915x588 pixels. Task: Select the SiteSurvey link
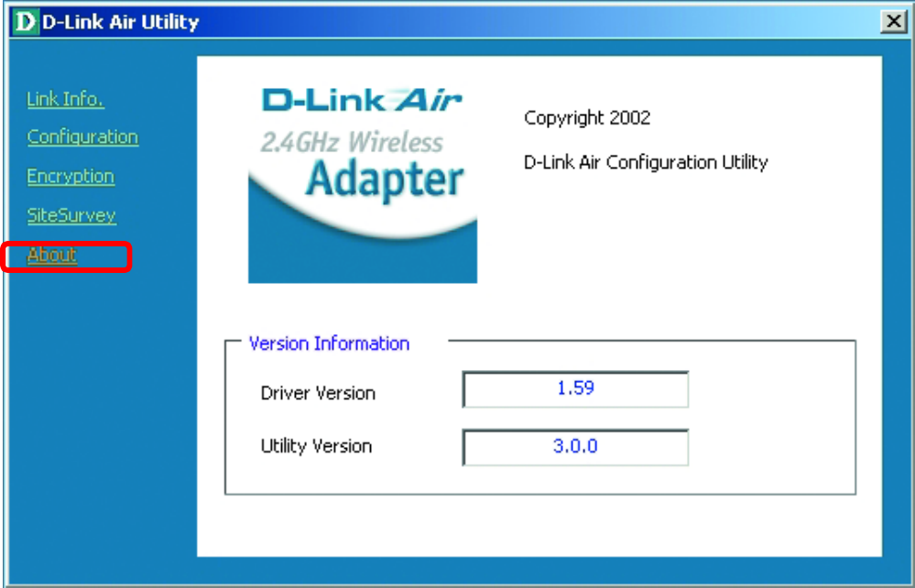click(x=71, y=216)
